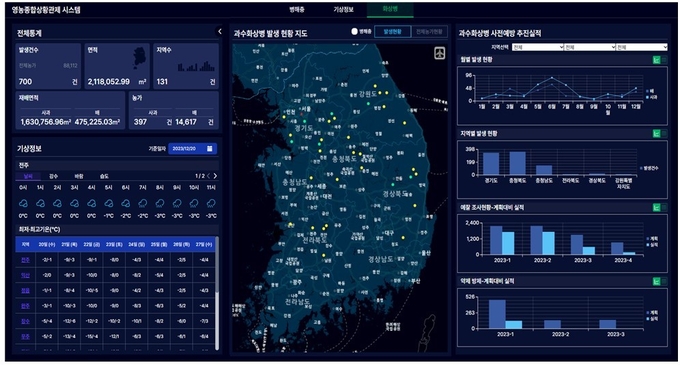Click the 전체농가현황 map button
The width and height of the screenshot is (680, 365).
429,32
